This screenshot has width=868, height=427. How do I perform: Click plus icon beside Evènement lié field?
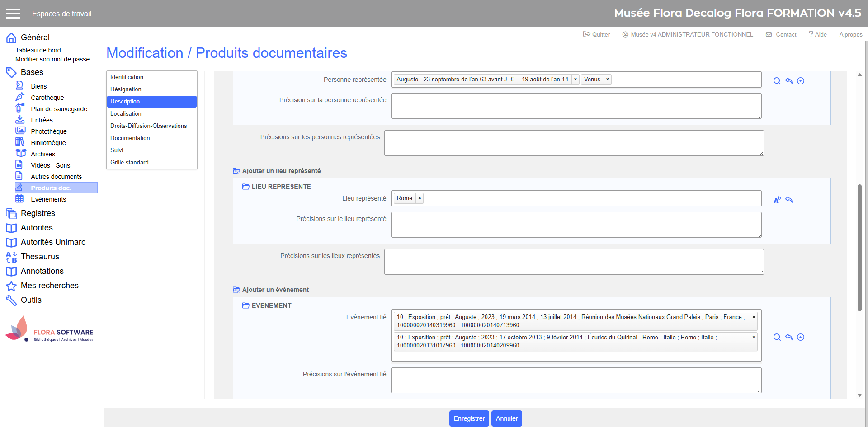801,337
